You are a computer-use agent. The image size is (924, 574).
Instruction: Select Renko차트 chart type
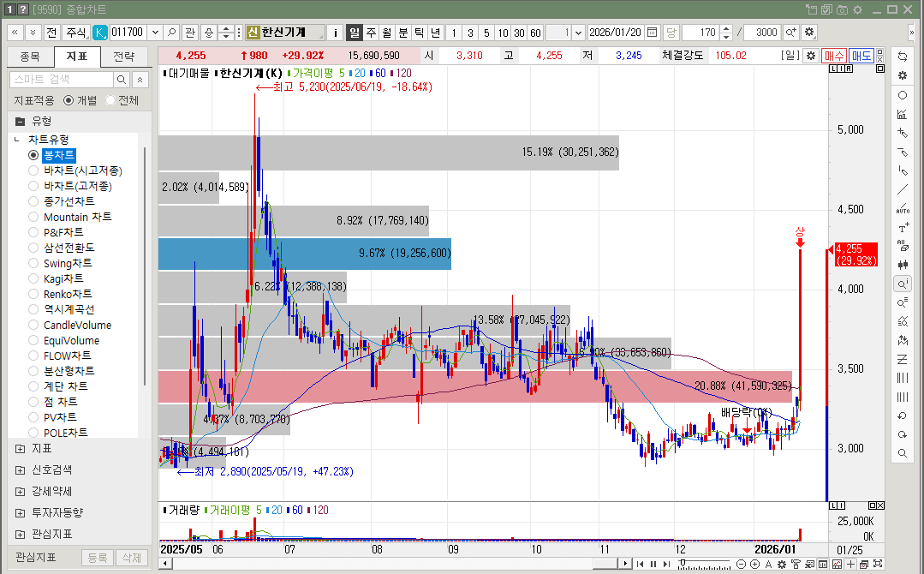(x=33, y=294)
